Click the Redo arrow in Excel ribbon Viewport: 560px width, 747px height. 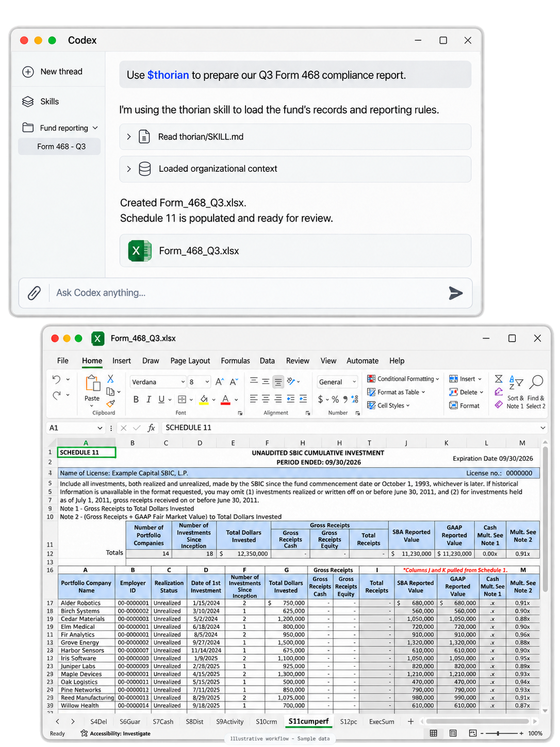click(x=56, y=395)
